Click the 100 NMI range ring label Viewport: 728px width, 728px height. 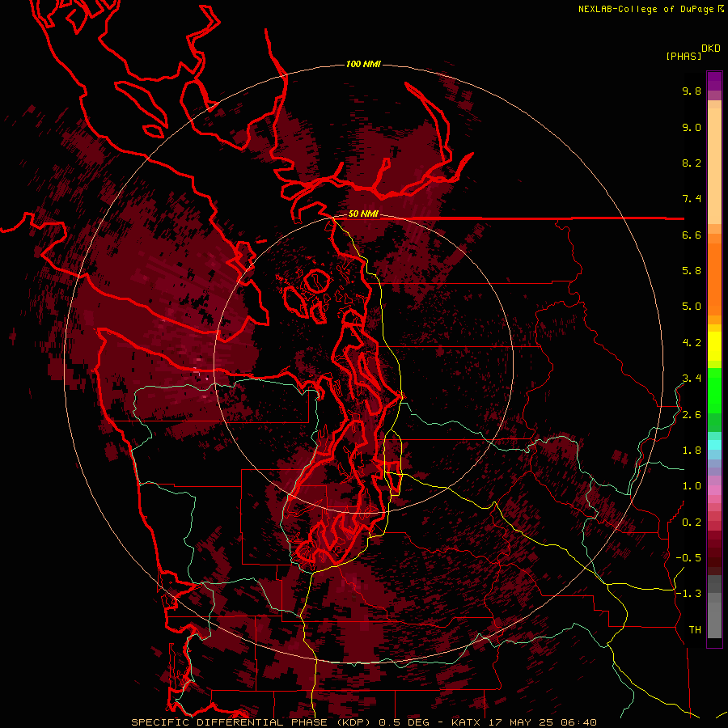click(x=363, y=64)
